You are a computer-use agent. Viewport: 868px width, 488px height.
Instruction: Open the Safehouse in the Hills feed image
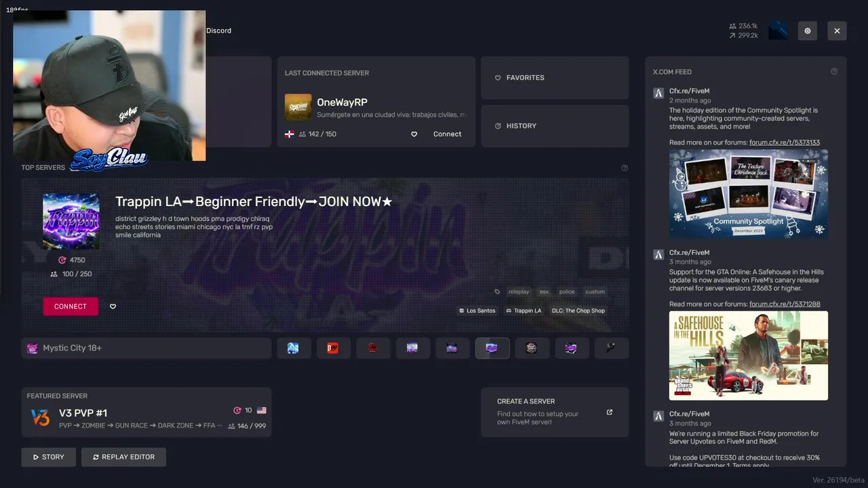pyautogui.click(x=749, y=356)
